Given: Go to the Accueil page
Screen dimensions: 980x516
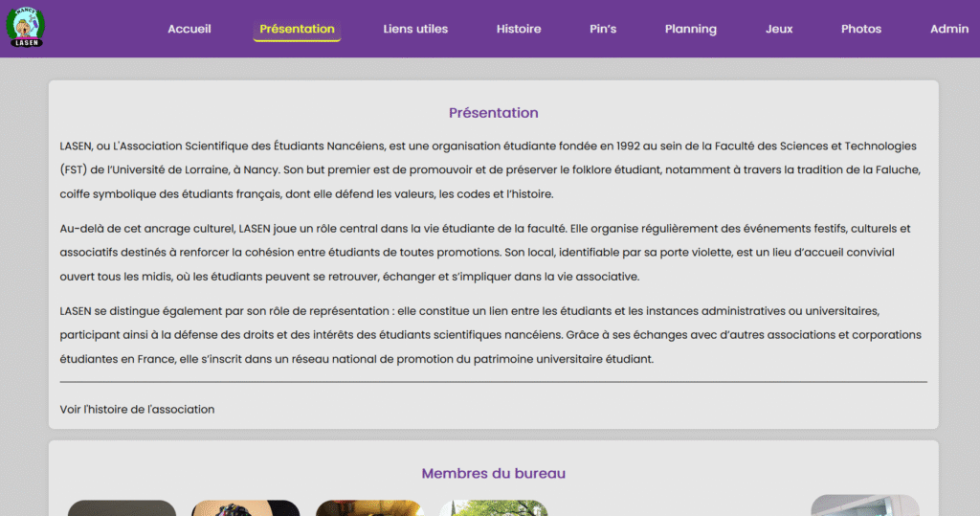Looking at the screenshot, I should pos(189,29).
